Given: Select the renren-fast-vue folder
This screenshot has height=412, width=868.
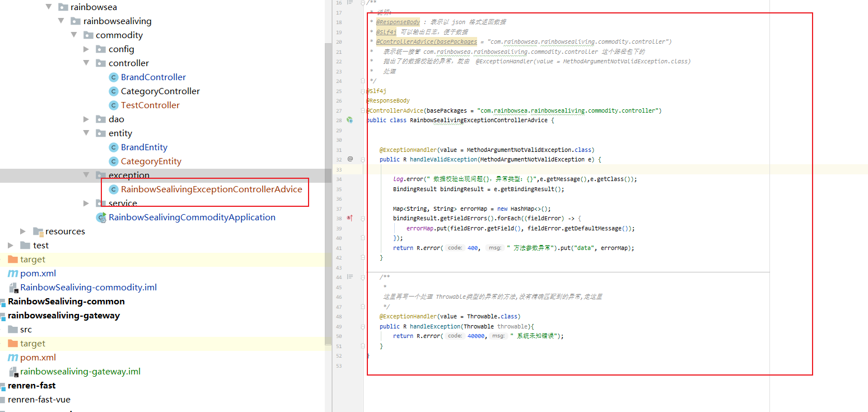Looking at the screenshot, I should [x=39, y=400].
